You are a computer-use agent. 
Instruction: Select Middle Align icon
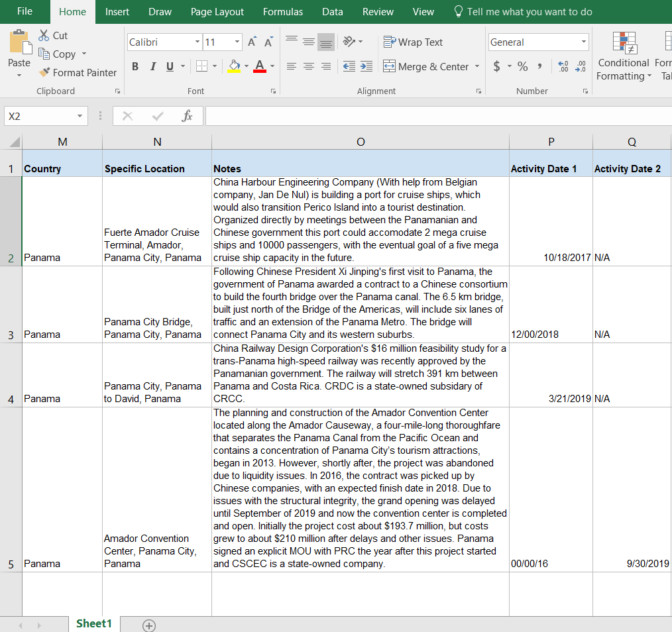pos(309,42)
